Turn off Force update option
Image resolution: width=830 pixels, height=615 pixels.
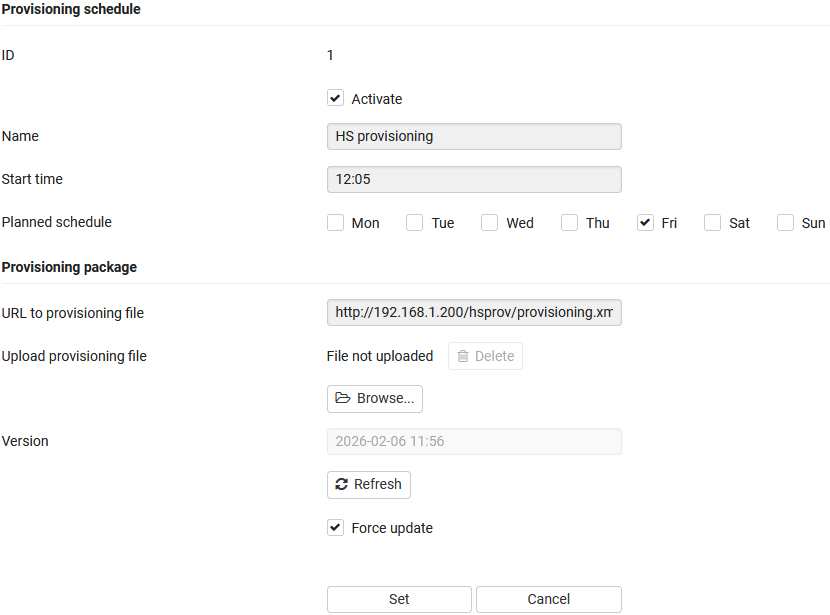(x=336, y=528)
